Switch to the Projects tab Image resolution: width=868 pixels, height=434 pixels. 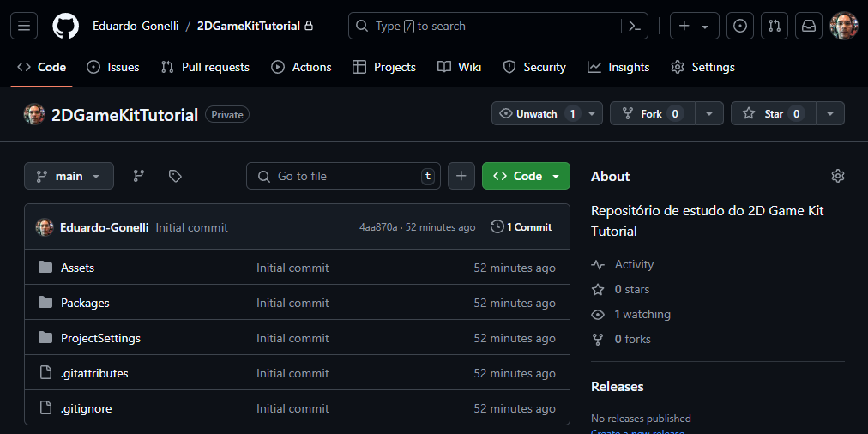[384, 68]
